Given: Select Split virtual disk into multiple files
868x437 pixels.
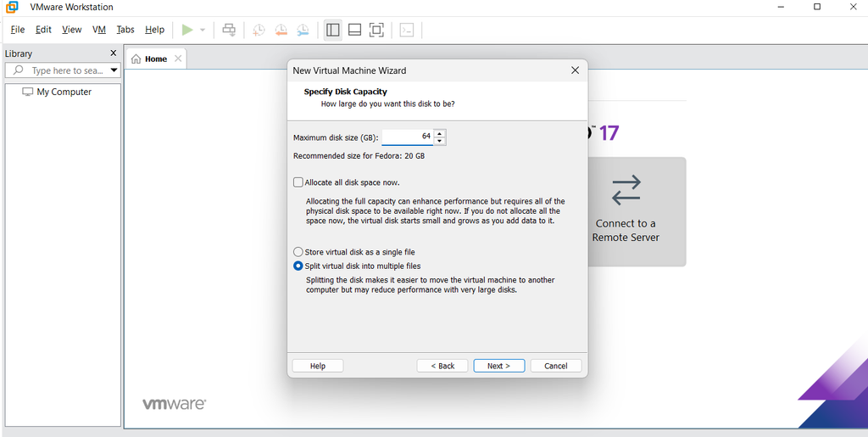Looking at the screenshot, I should point(298,266).
